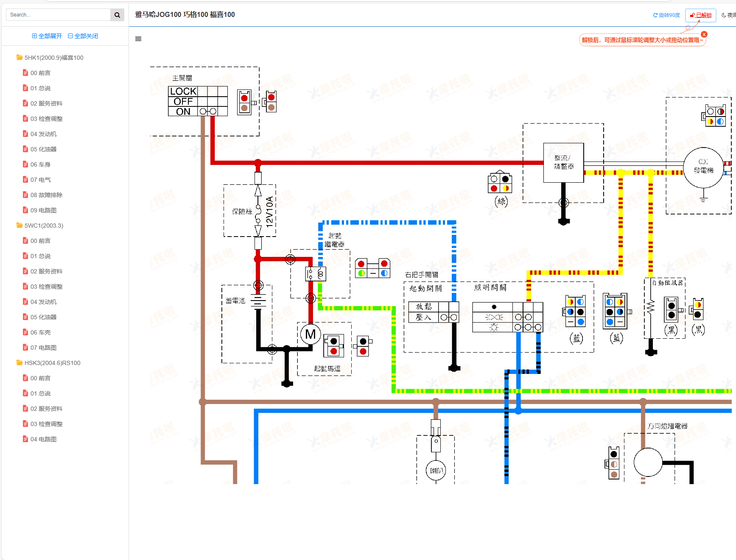Select 05 化油器 under 5WC1 folder
This screenshot has width=736, height=560.
[x=43, y=317]
